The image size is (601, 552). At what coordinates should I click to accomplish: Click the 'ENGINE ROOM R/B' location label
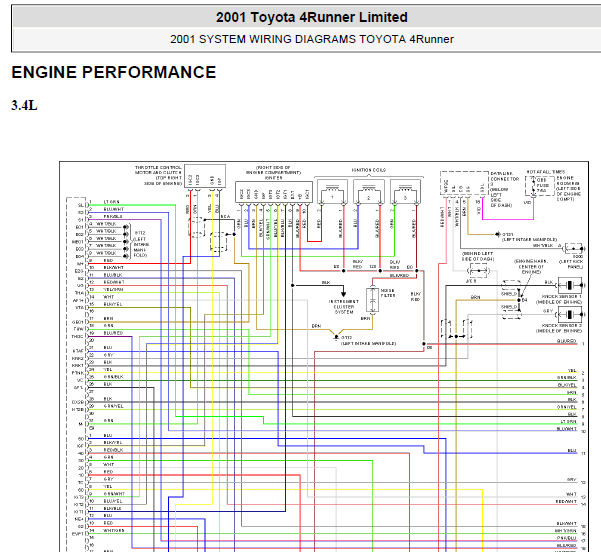pos(568,181)
